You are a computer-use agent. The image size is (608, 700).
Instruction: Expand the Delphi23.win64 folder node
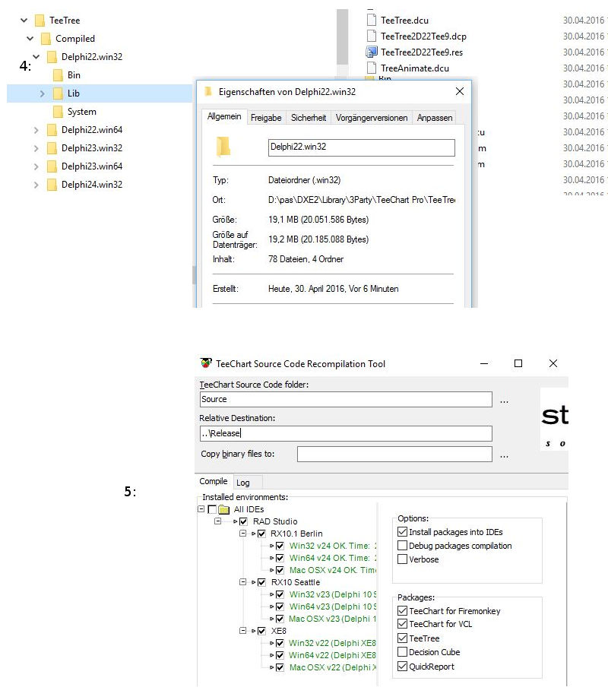[36, 167]
